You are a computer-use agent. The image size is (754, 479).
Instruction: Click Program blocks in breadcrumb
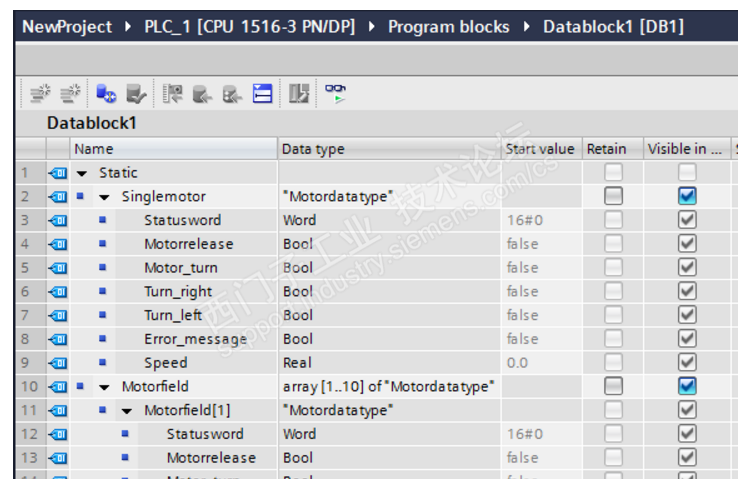[449, 26]
